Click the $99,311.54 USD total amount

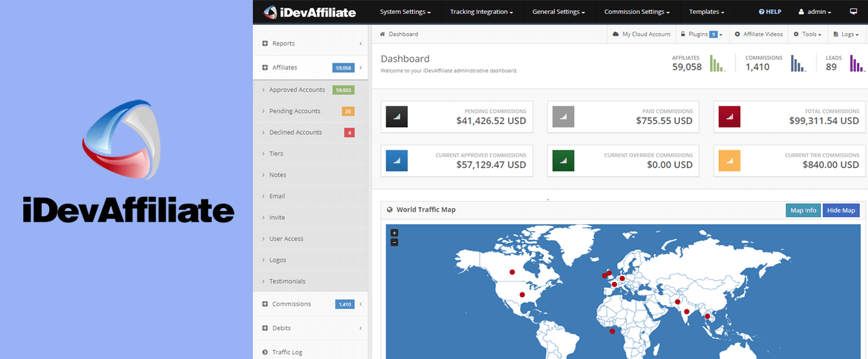point(824,121)
